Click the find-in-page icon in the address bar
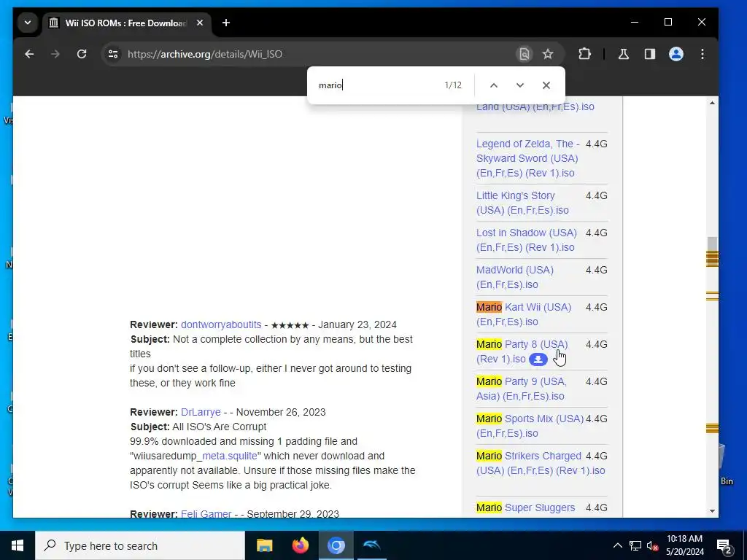This screenshot has height=560, width=747. pos(524,54)
